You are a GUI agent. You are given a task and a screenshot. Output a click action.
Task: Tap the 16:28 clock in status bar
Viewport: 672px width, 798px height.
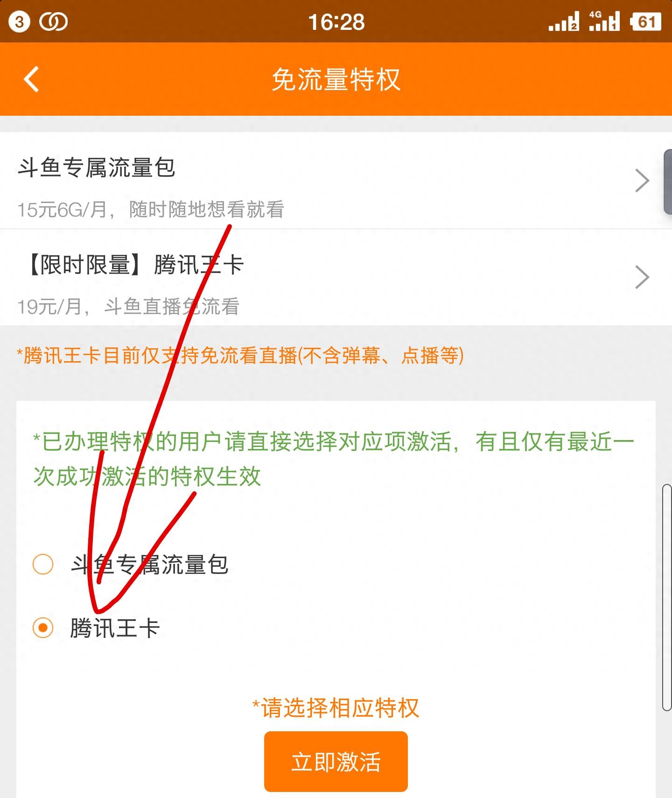(336, 22)
